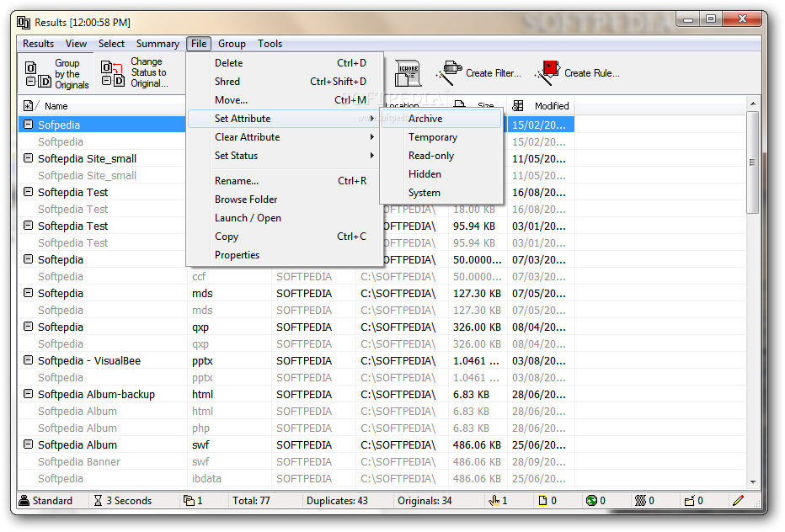The height and width of the screenshot is (532, 785).
Task: Select System attribute in submenu
Action: pos(441,193)
